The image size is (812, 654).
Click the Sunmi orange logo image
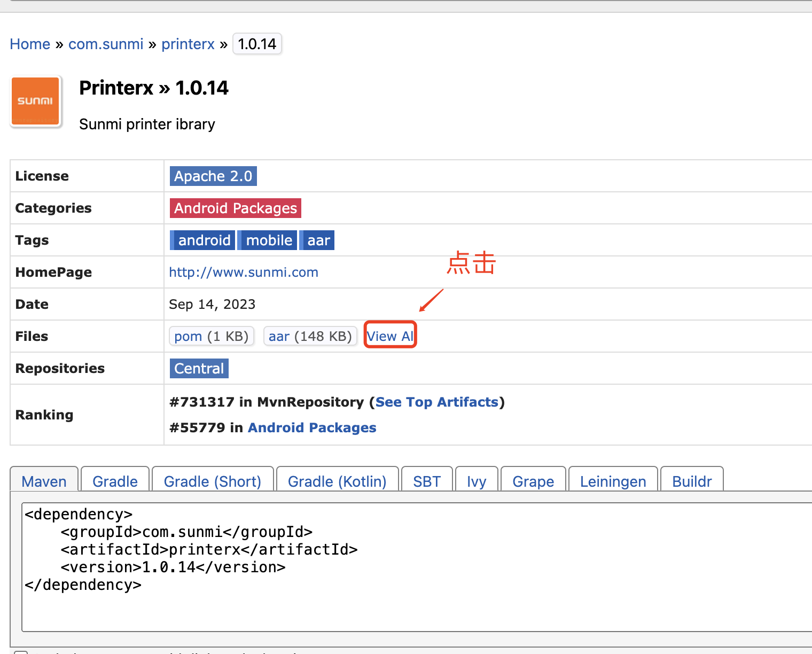tap(35, 101)
